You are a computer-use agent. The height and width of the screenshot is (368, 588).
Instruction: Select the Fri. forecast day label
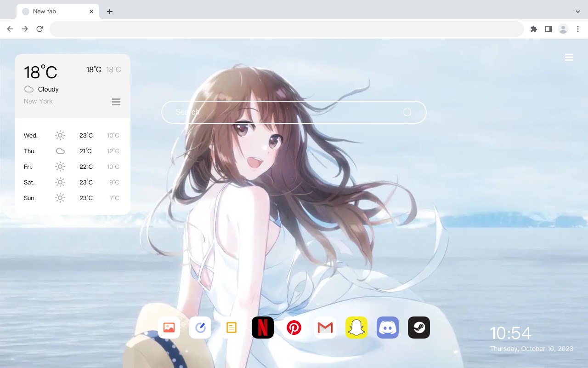(28, 167)
